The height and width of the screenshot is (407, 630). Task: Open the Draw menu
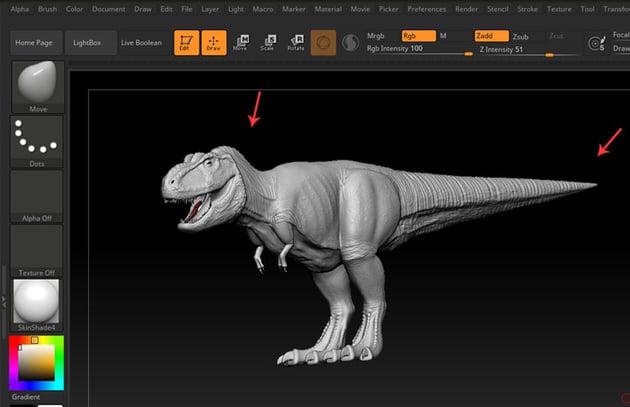pyautogui.click(x=143, y=9)
